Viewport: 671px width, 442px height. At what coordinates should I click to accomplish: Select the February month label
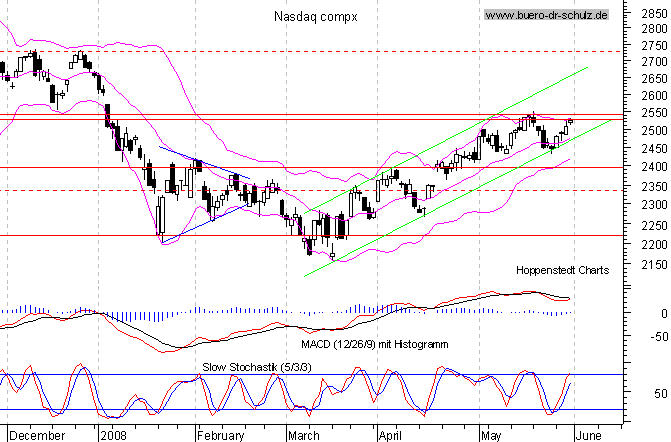(x=221, y=436)
